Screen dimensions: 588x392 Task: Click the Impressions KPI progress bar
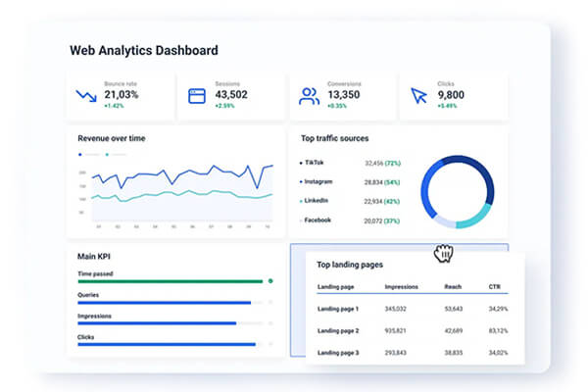(157, 322)
